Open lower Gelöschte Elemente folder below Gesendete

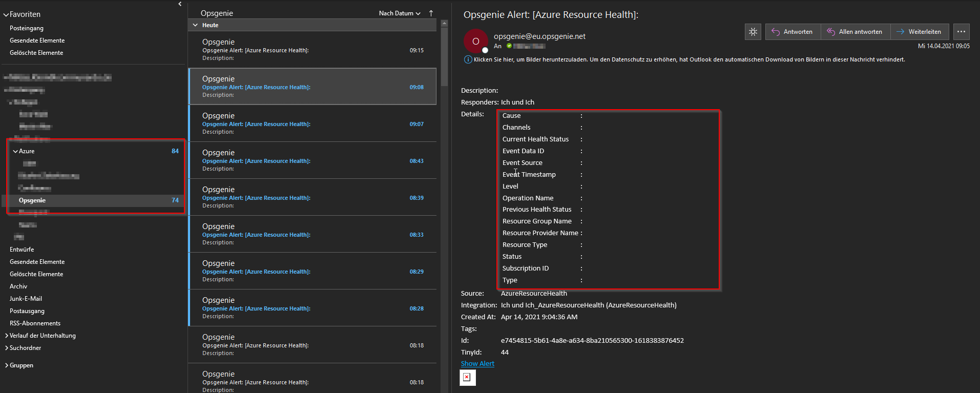click(36, 274)
